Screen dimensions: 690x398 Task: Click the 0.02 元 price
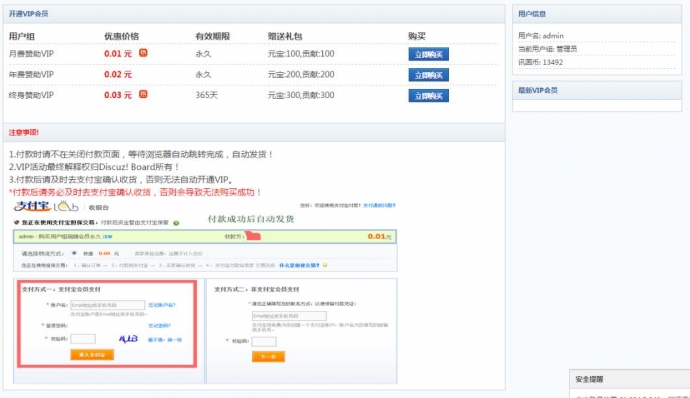pyautogui.click(x=118, y=74)
